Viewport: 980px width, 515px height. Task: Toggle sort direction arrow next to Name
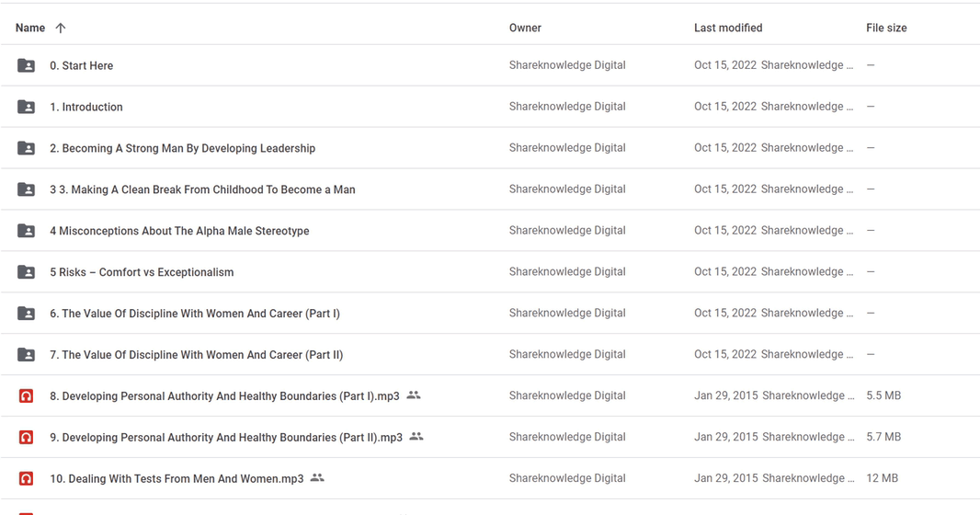pyautogui.click(x=61, y=28)
